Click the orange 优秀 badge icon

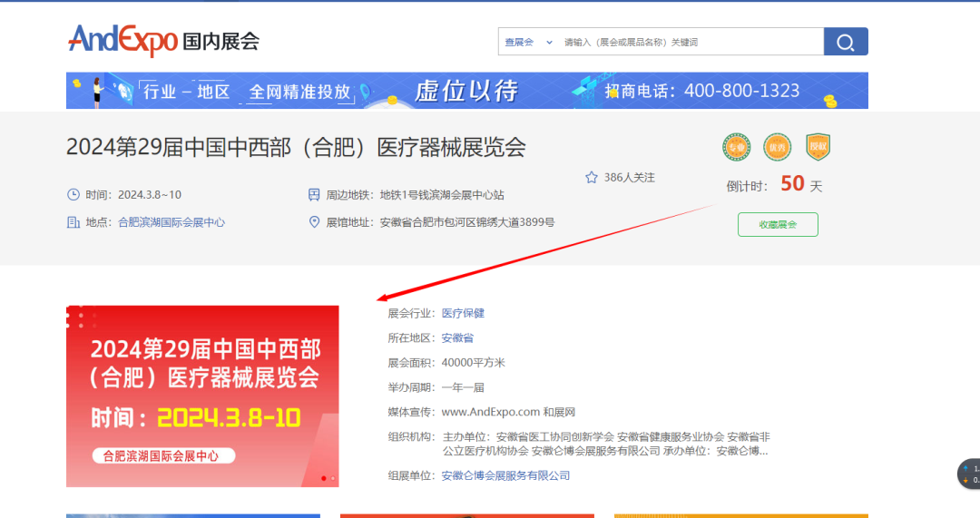(x=778, y=148)
